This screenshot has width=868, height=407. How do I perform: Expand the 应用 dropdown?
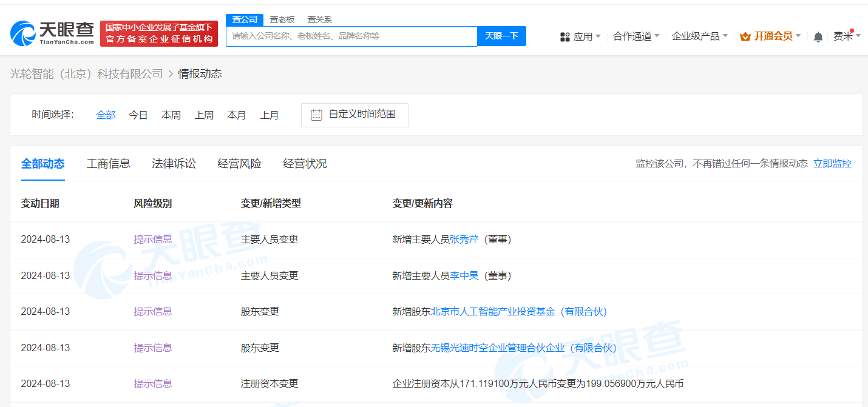coord(585,36)
